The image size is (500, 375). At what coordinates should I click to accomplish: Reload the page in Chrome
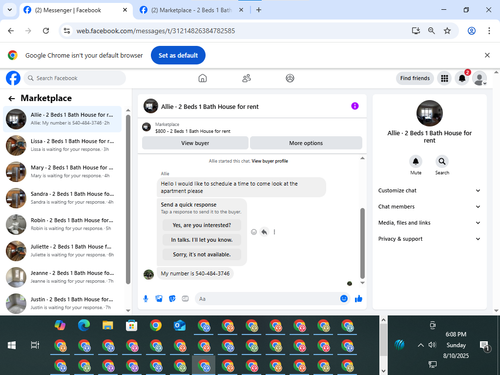pyautogui.click(x=46, y=31)
